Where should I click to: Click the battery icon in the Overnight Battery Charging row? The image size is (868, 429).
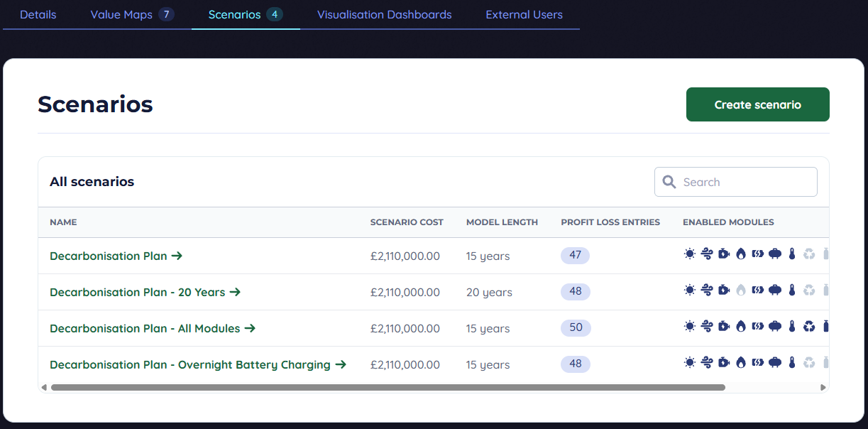click(x=758, y=363)
